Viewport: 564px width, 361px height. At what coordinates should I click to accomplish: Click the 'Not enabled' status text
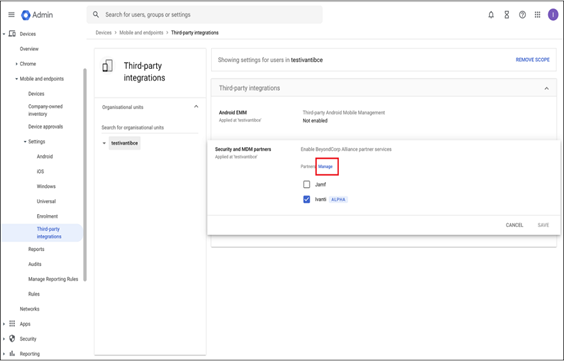click(x=315, y=121)
